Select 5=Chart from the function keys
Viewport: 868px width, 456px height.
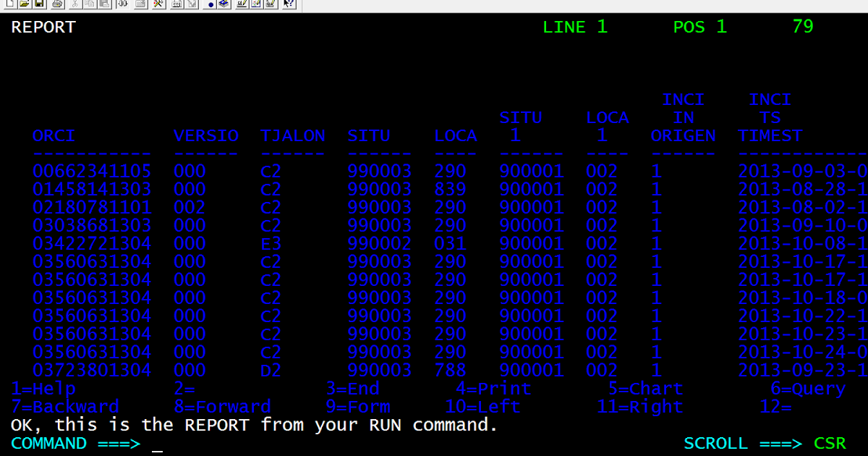tap(645, 389)
